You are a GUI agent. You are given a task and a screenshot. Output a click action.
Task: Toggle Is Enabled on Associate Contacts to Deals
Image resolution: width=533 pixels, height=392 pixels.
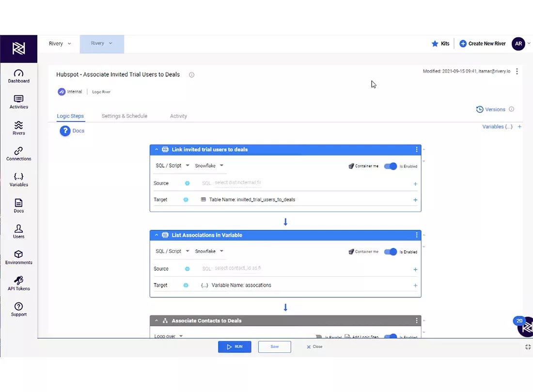[x=390, y=336]
